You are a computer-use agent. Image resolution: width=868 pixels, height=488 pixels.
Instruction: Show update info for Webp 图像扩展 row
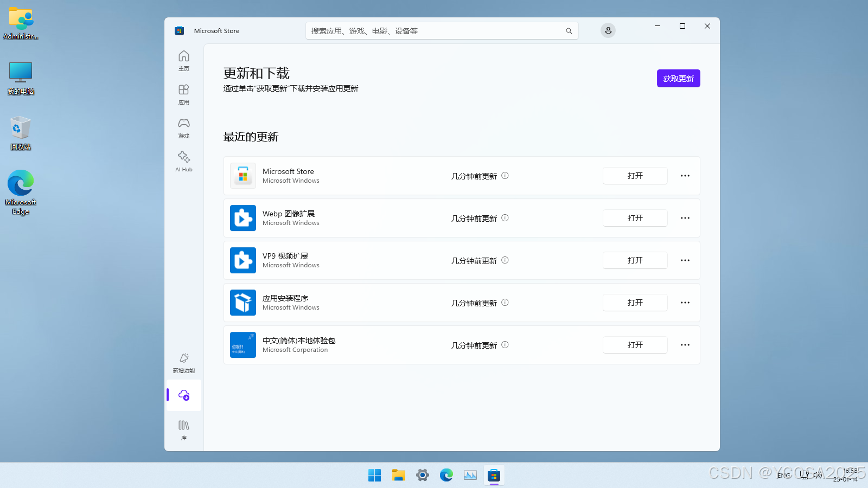505,218
